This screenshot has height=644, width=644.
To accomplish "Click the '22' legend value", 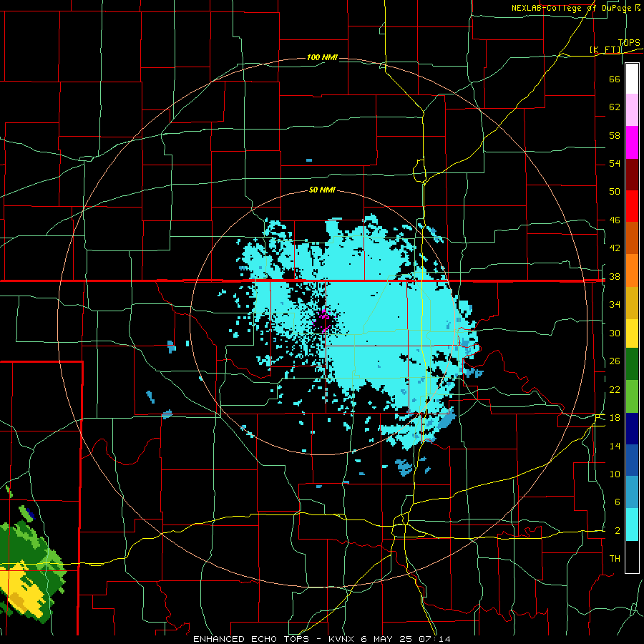I will click(x=615, y=389).
